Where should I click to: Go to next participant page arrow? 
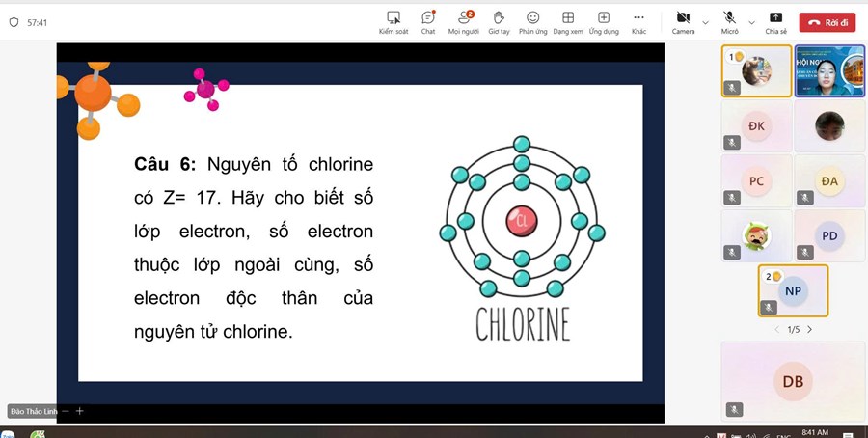pos(809,330)
